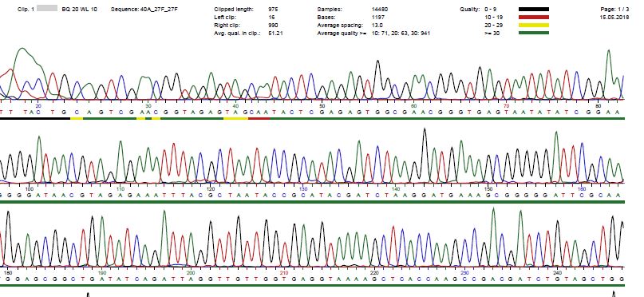Click the 'Page: 1 / 3' indicator
Image resolution: width=644 pixels, height=297 pixels.
click(x=614, y=9)
